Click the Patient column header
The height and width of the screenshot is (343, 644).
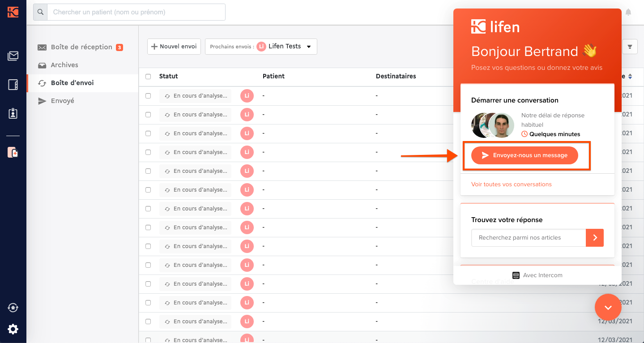coord(273,76)
